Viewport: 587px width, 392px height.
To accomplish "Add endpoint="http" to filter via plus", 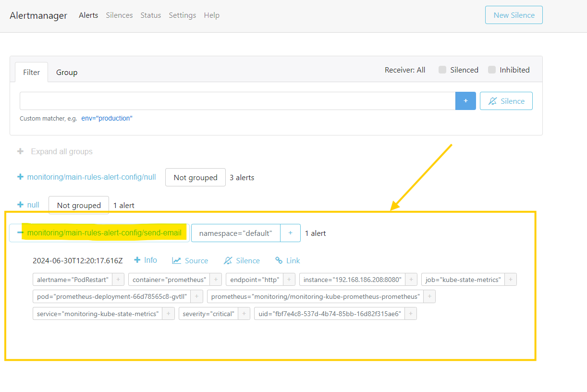I will pyautogui.click(x=289, y=280).
